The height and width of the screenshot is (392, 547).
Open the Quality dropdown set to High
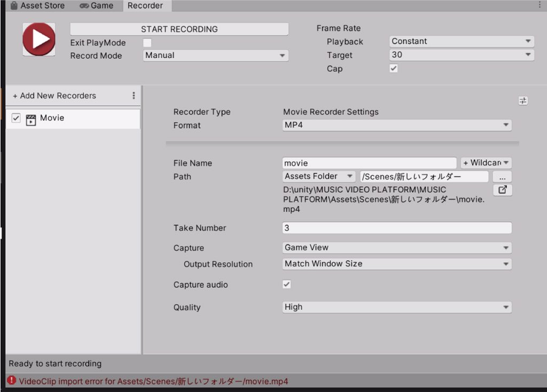pos(396,307)
